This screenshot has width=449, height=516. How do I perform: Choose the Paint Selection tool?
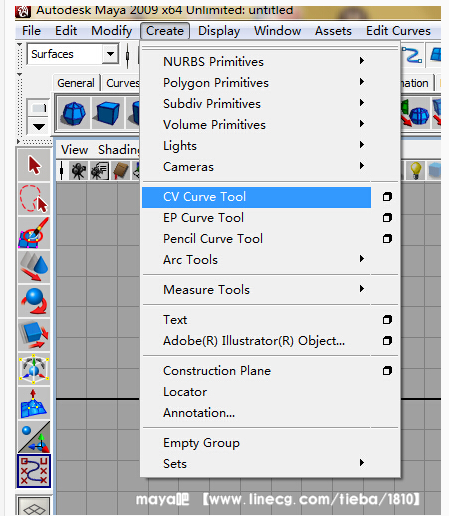click(x=34, y=233)
